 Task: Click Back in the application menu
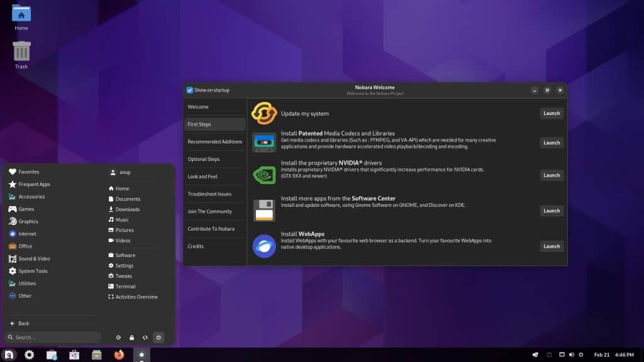pos(21,323)
